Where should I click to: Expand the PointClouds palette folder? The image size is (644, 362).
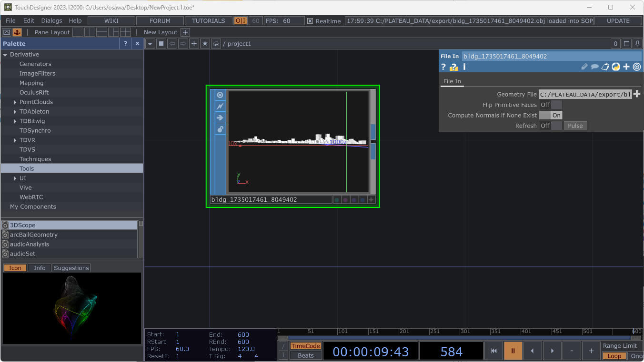coord(15,102)
